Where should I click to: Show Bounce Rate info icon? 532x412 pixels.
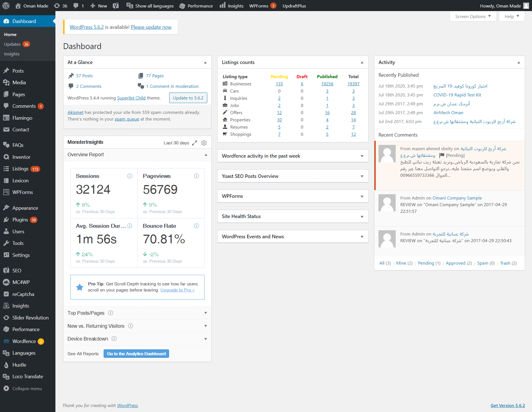point(196,226)
